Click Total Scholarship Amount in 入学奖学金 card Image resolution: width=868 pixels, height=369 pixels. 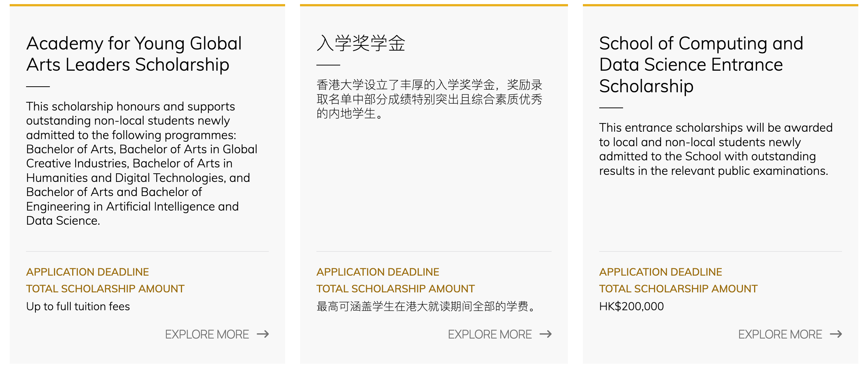pos(396,289)
